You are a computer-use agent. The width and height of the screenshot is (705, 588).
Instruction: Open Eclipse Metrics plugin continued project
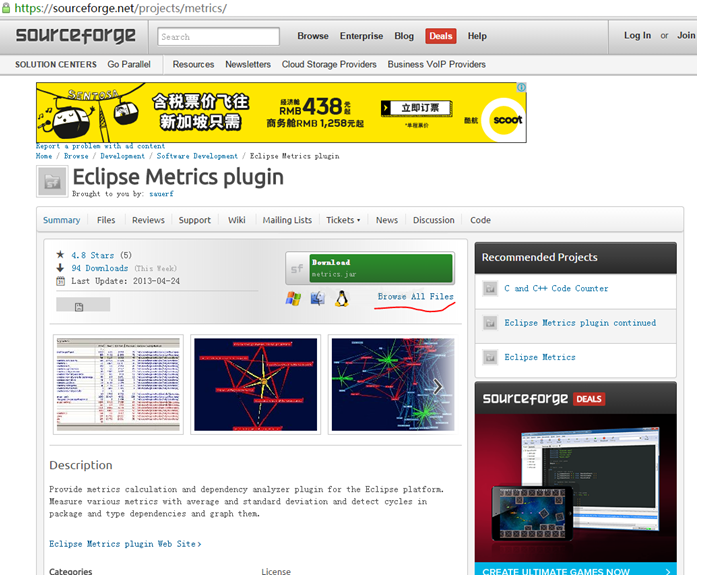coord(580,323)
